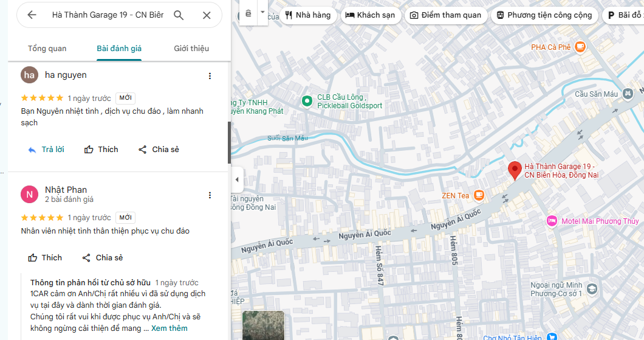Open more options for ha nguyen's review

210,75
